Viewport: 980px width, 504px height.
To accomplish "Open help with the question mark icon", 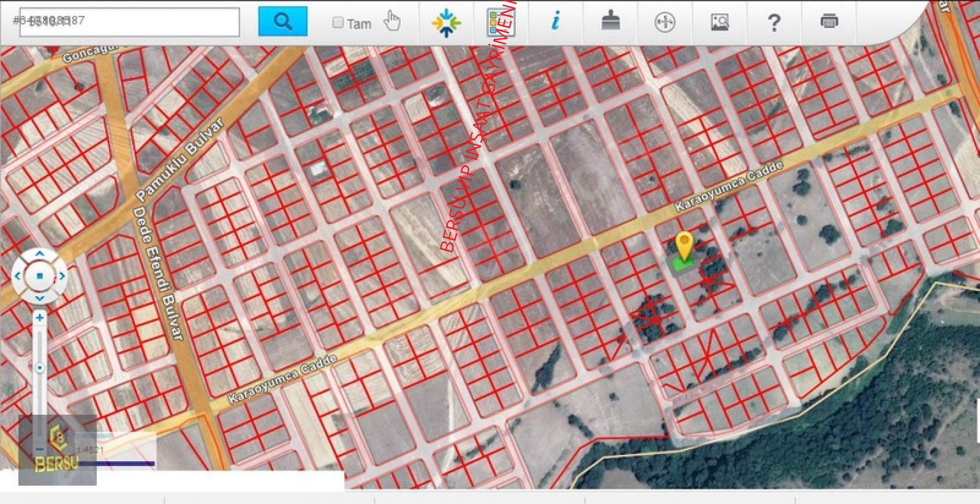I will pos(773,23).
